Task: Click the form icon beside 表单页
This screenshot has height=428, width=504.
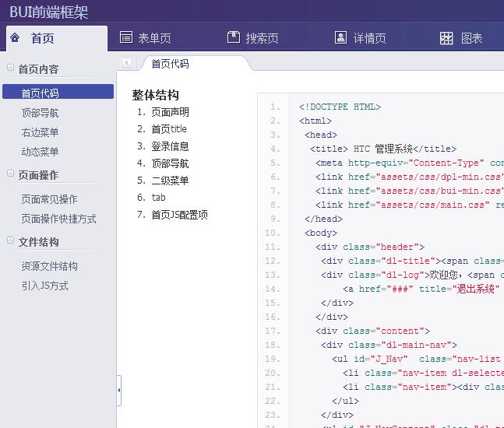Action: (x=125, y=37)
